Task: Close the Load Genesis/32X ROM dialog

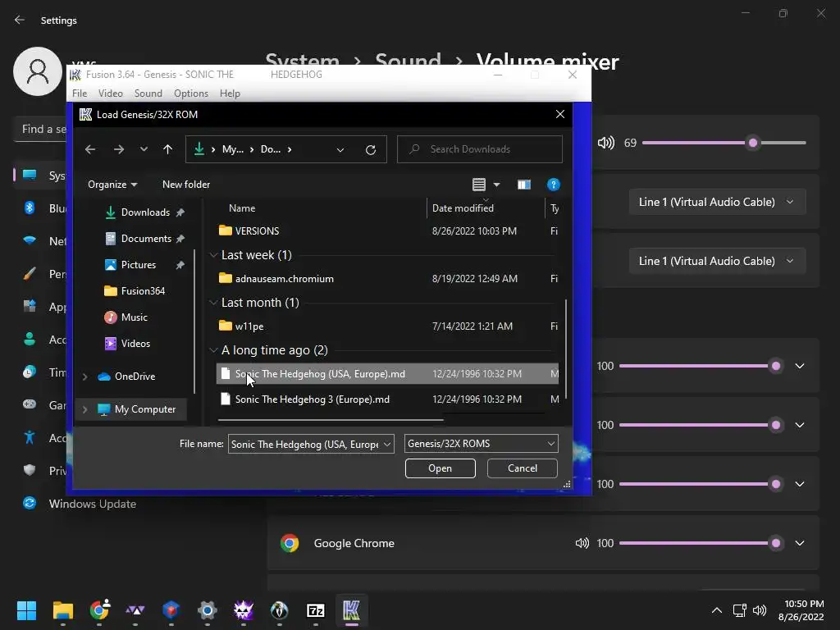Action: [559, 114]
